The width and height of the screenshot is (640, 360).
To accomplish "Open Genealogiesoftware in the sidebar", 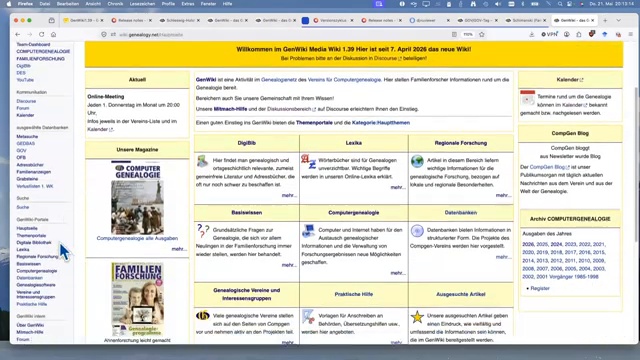I will [36, 285].
